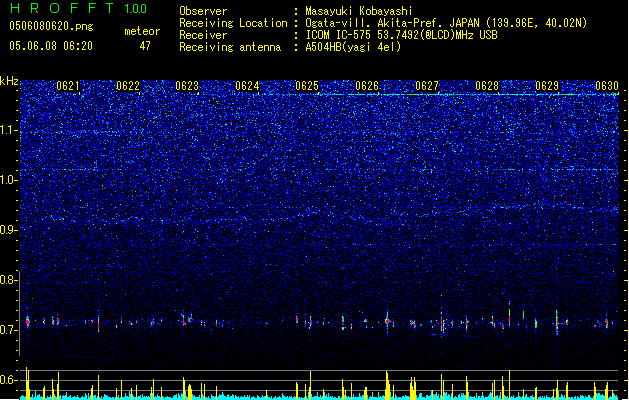
Task: Click the 0.8 frequency axis label
Action: point(9,280)
